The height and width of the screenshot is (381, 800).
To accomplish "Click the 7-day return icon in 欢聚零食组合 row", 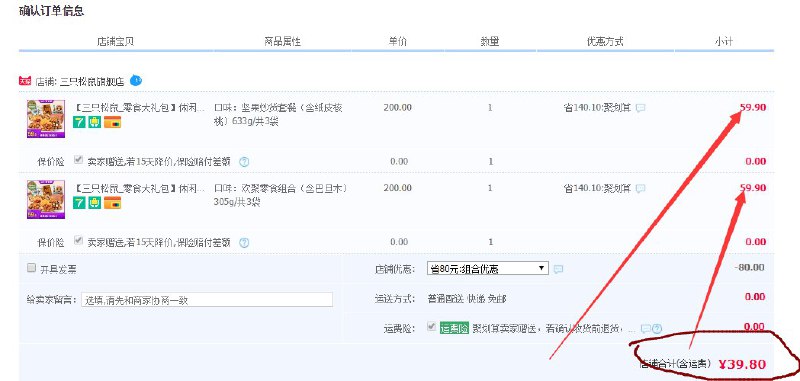I will click(79, 203).
